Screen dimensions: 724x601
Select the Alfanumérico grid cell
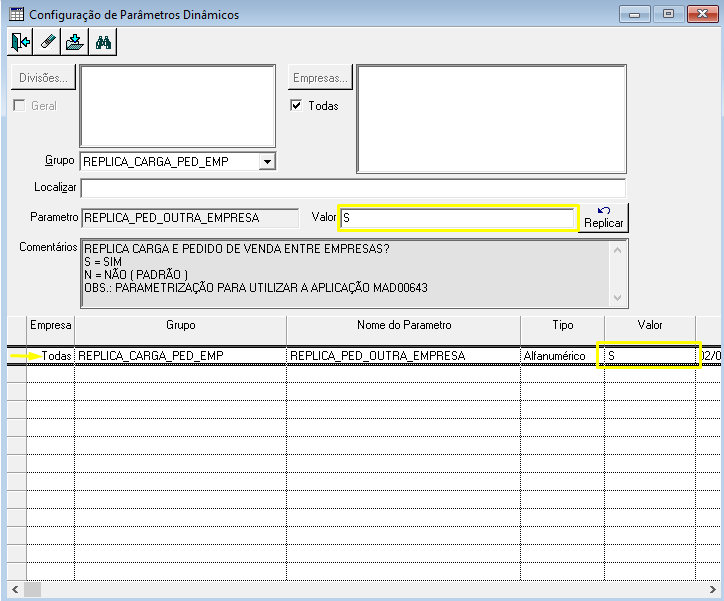pos(562,356)
